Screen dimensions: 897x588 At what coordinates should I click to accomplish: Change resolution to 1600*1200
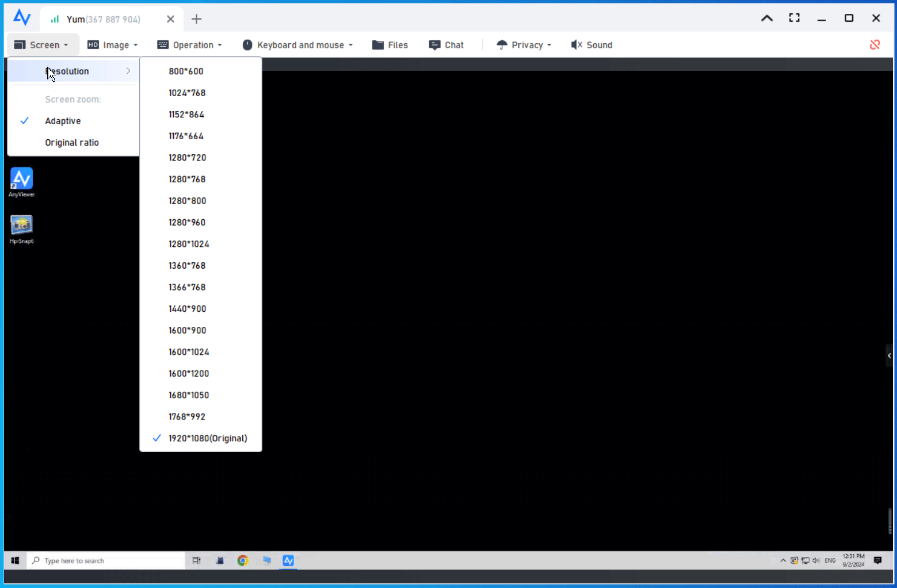(201, 373)
